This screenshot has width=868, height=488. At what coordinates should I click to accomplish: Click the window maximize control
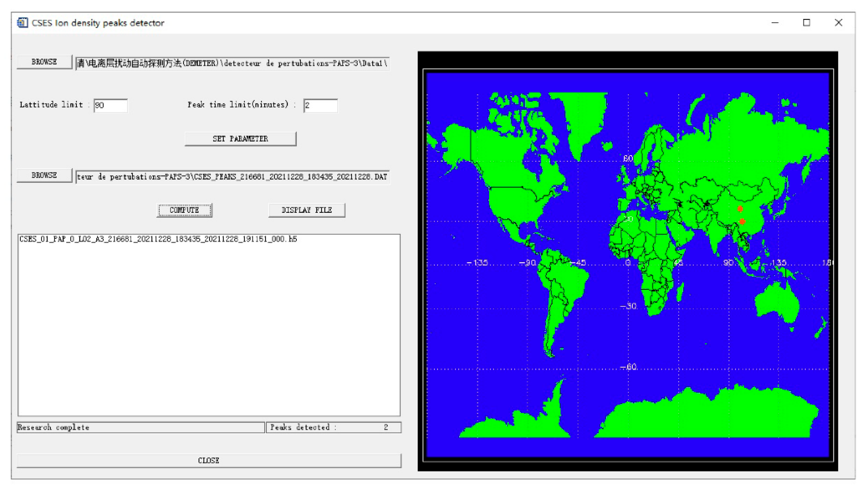[x=807, y=23]
